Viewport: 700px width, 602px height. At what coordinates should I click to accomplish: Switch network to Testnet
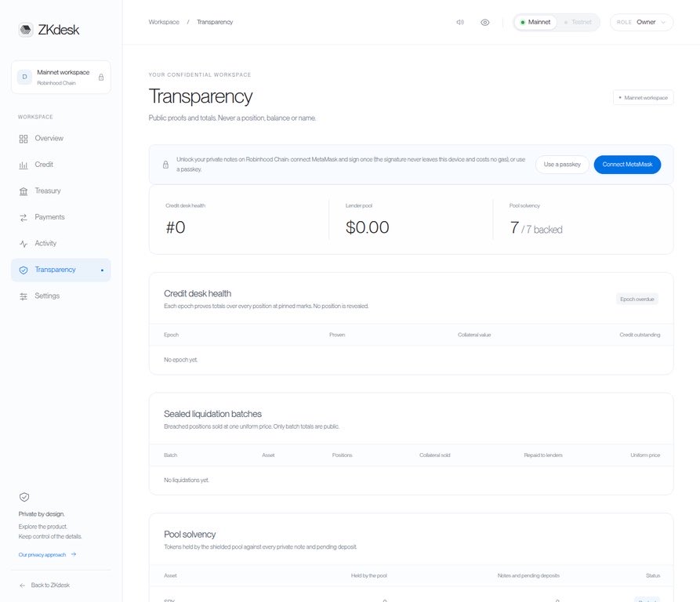point(578,22)
